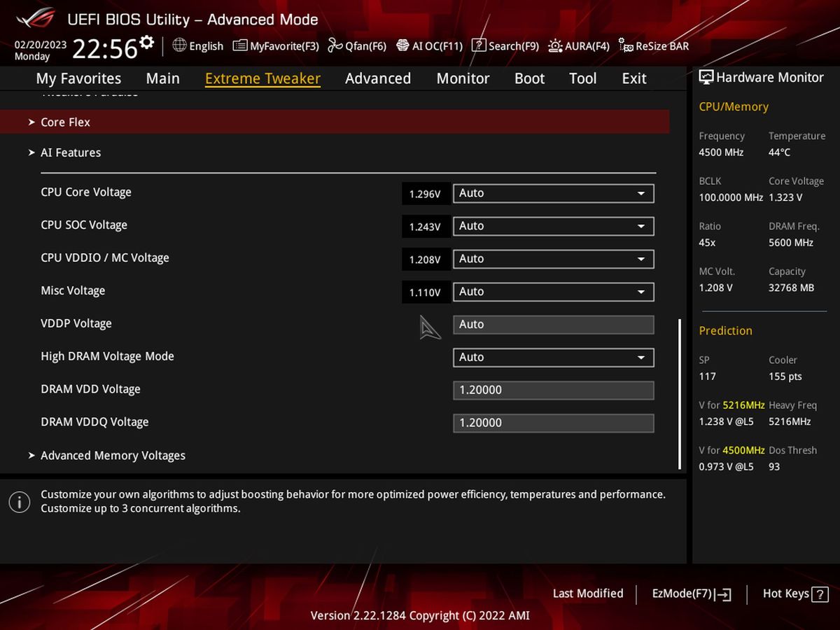Click the 1.110V Misc voltage reading
Screen dimensions: 840x630
pos(425,293)
